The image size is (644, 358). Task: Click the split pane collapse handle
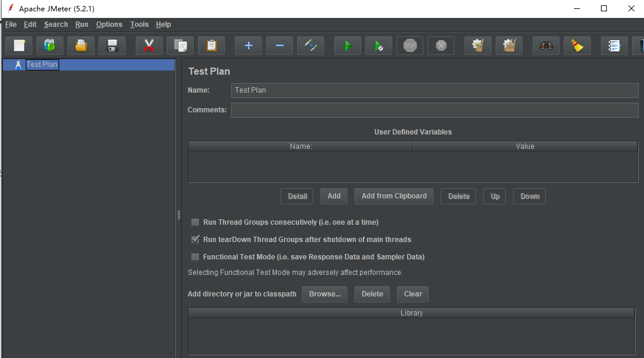tap(179, 215)
